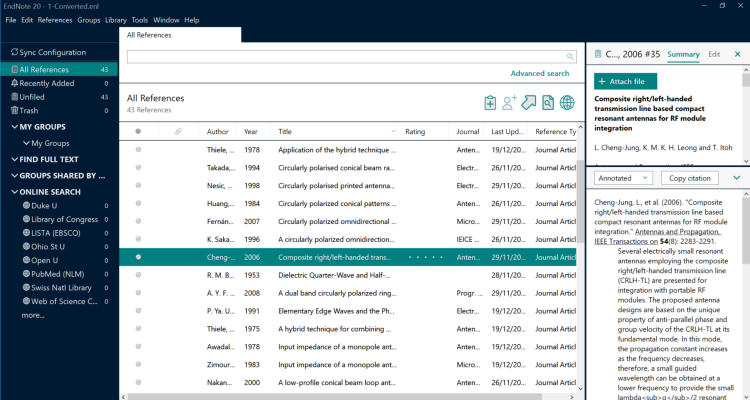Viewport: 750px width, 400px height.
Task: Click Open U globe icon
Action: pyautogui.click(x=26, y=260)
